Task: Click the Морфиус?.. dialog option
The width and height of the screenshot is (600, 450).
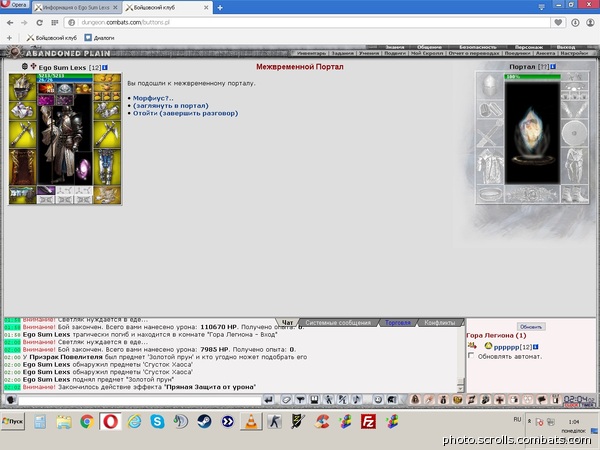Action: click(153, 98)
